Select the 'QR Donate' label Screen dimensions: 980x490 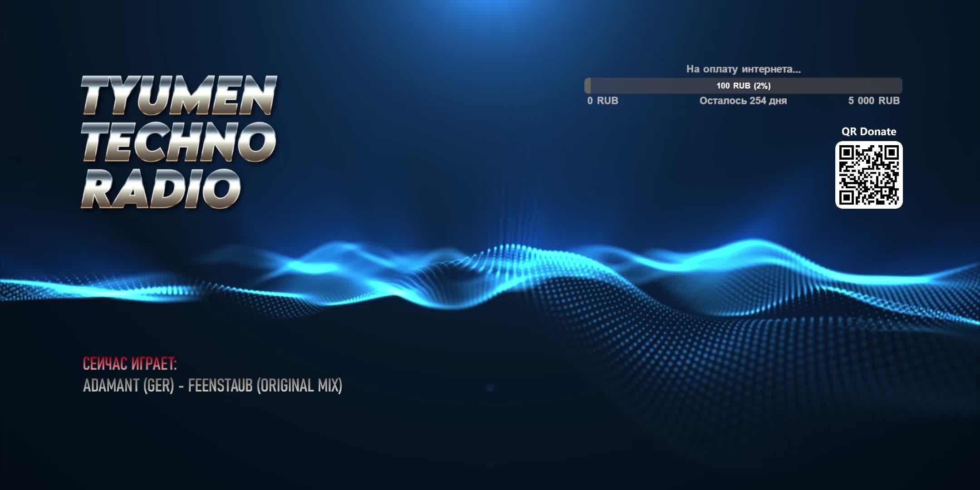pyautogui.click(x=869, y=132)
